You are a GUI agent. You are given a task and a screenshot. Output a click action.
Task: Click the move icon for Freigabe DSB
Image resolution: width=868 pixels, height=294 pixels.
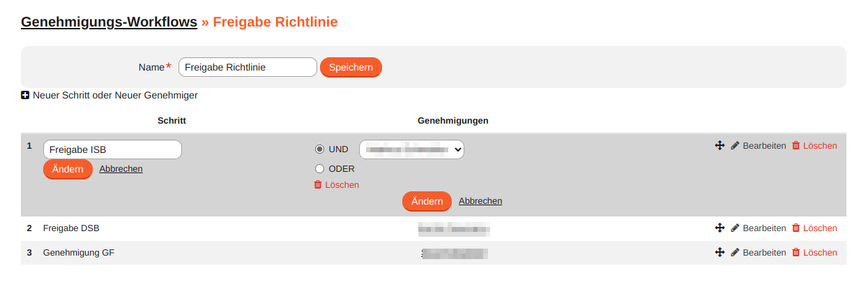click(720, 228)
